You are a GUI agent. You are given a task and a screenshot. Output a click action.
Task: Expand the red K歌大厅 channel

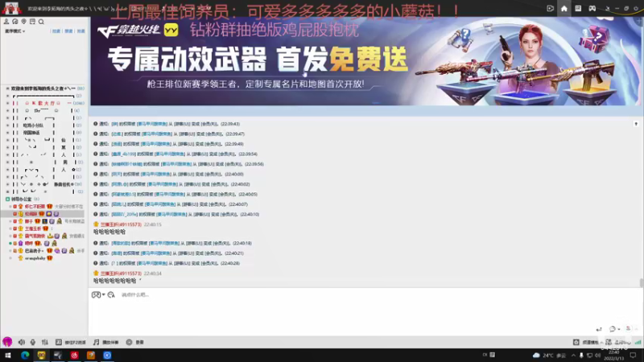pyautogui.click(x=7, y=103)
